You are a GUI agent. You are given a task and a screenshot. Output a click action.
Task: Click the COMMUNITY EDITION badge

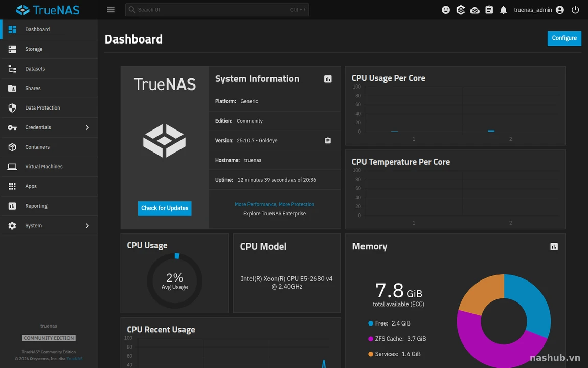coord(49,338)
